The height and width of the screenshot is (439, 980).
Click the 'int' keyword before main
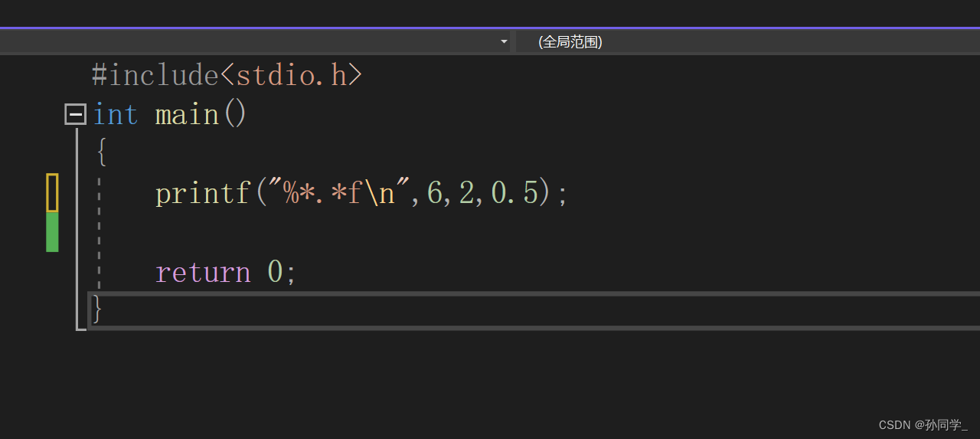(x=116, y=115)
